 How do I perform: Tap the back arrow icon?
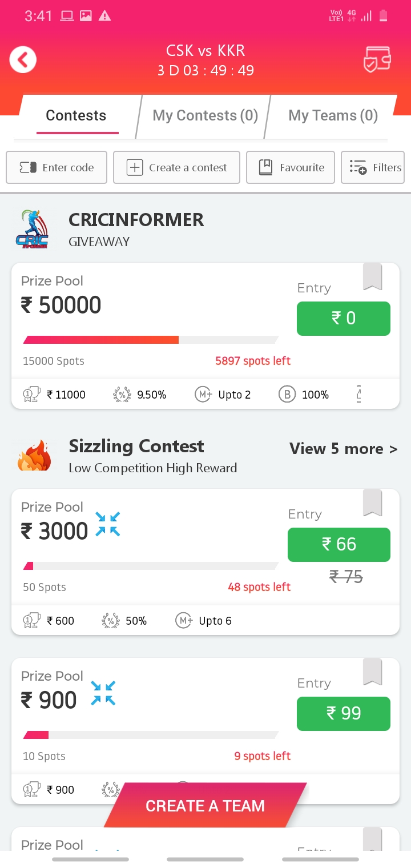[23, 59]
